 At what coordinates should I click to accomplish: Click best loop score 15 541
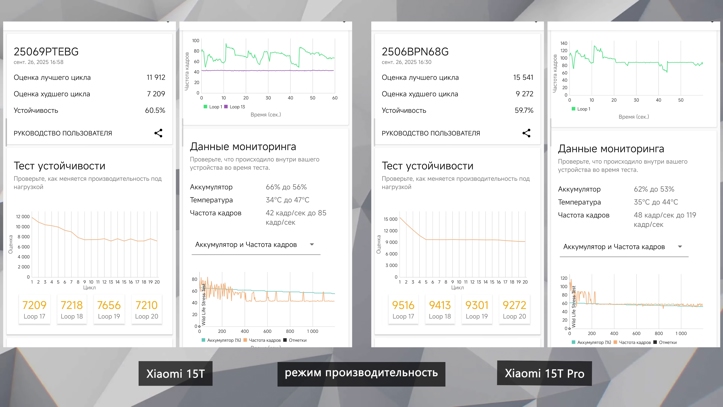coord(523,77)
